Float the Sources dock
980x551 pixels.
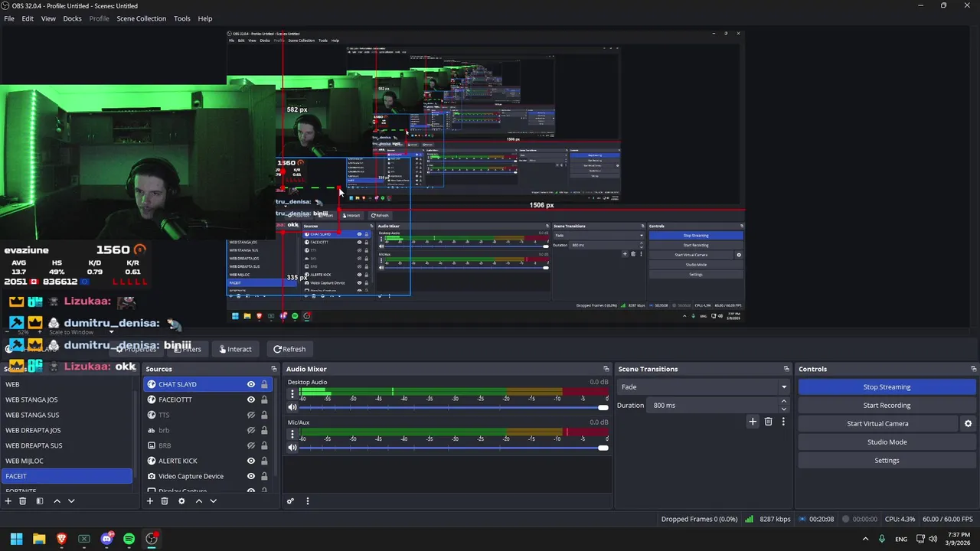click(273, 369)
